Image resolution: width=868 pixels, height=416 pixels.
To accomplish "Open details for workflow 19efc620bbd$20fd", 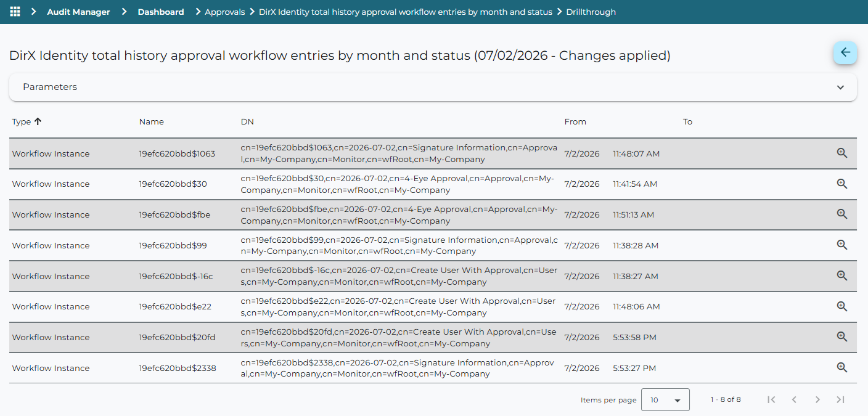I will tap(841, 337).
